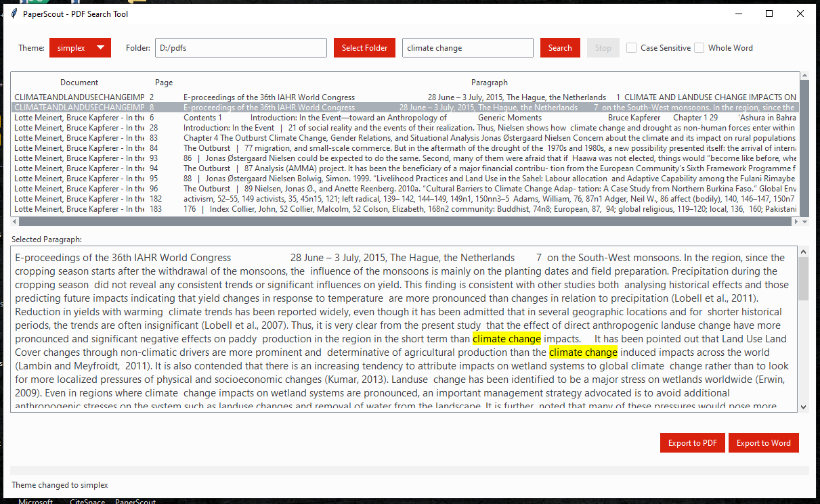
Task: Click the Export to Word button
Action: (x=764, y=443)
